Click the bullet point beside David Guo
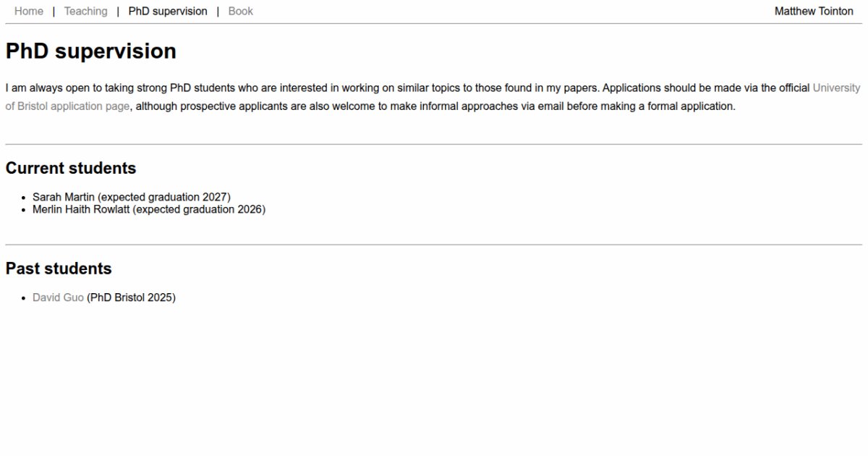The width and height of the screenshot is (868, 456). click(25, 298)
